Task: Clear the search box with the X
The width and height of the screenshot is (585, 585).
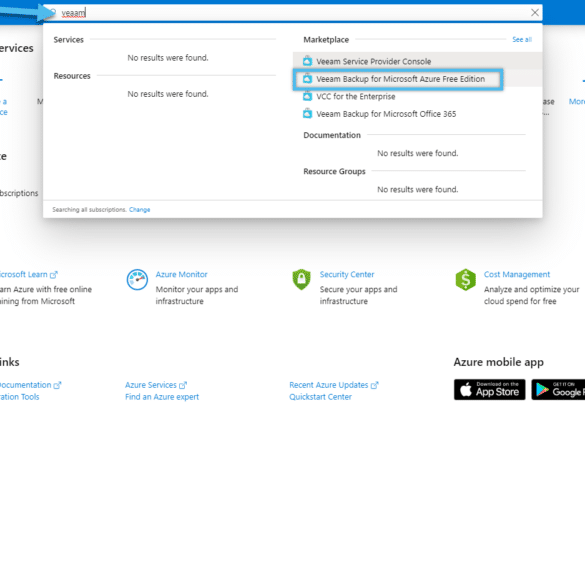Action: (535, 13)
